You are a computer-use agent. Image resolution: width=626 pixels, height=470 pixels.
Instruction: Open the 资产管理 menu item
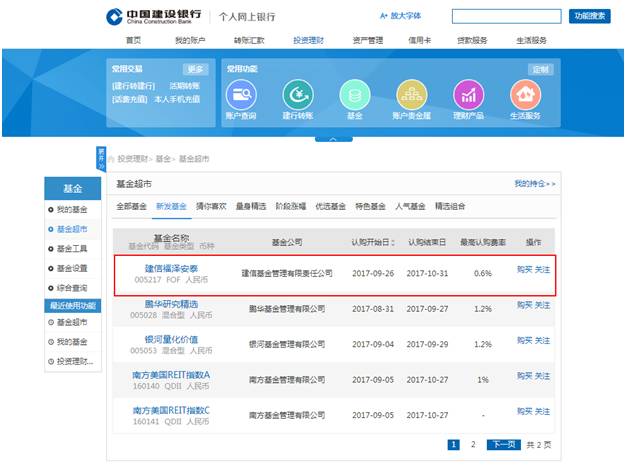pos(368,40)
